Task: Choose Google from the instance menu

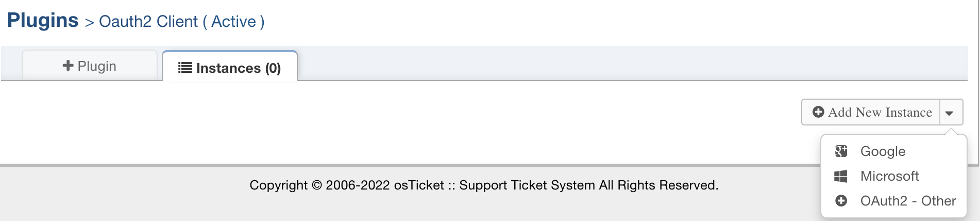Action: click(x=883, y=151)
